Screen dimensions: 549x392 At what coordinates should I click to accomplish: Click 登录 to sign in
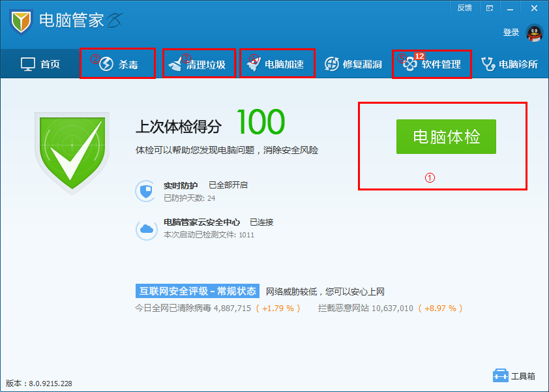[x=511, y=33]
